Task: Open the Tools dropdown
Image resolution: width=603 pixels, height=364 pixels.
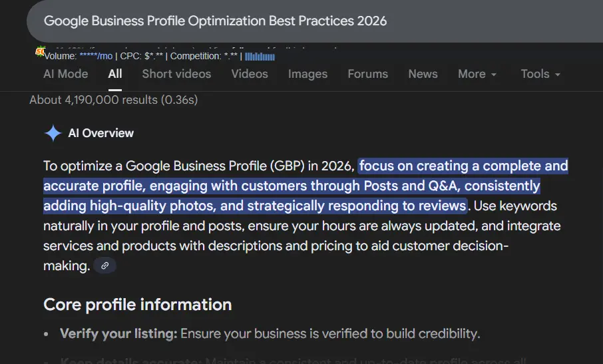Action: pyautogui.click(x=540, y=74)
